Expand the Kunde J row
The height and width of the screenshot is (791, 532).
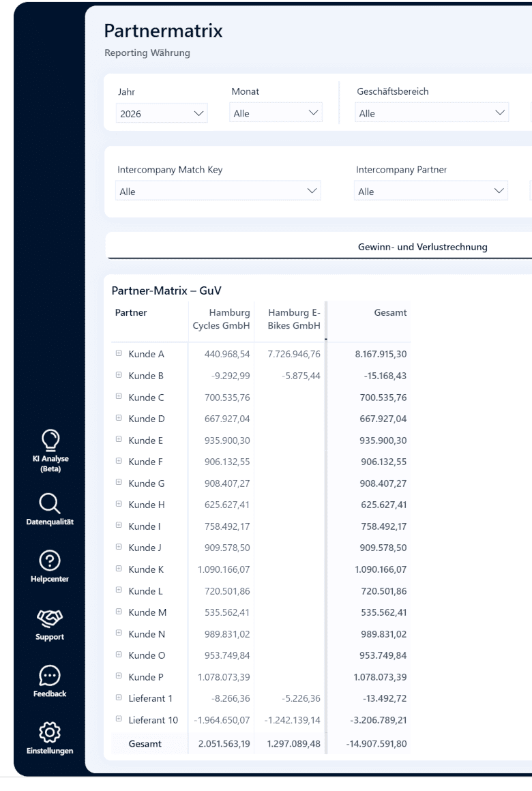(119, 547)
